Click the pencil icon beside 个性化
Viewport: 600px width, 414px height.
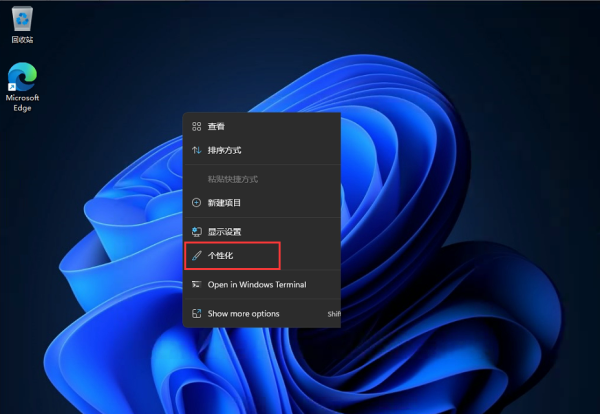pyautogui.click(x=197, y=256)
